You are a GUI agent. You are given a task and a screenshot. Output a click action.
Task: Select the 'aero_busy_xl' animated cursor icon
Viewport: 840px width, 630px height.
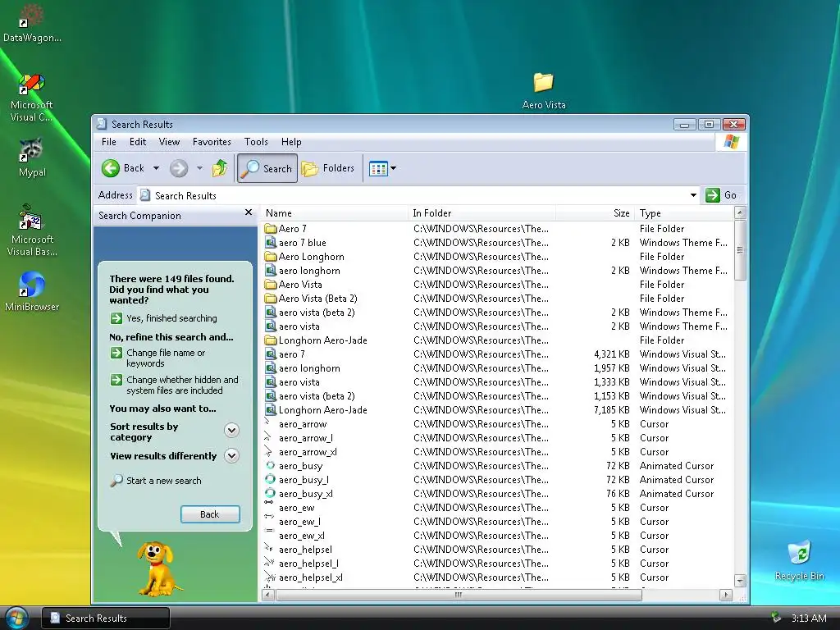click(x=271, y=493)
